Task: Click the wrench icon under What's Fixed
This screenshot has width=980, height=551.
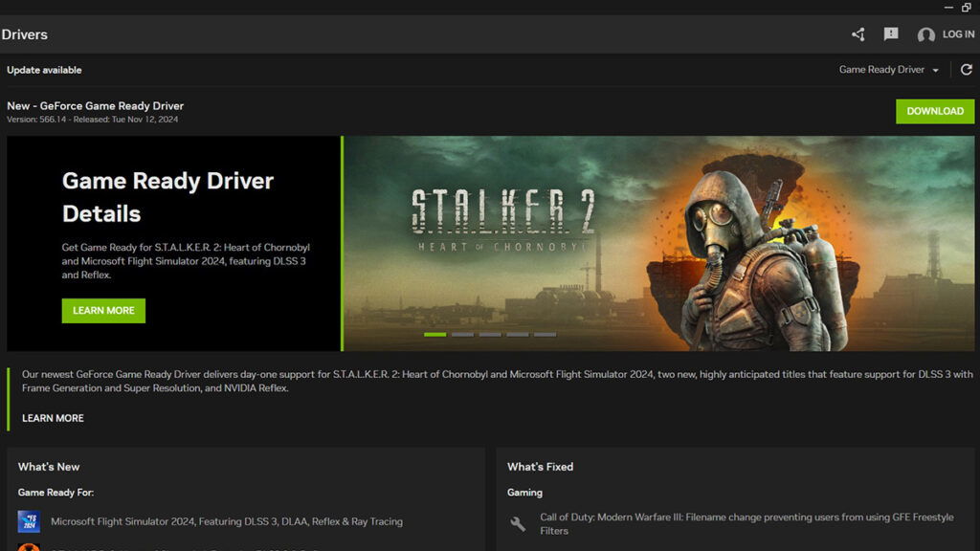Action: click(518, 523)
